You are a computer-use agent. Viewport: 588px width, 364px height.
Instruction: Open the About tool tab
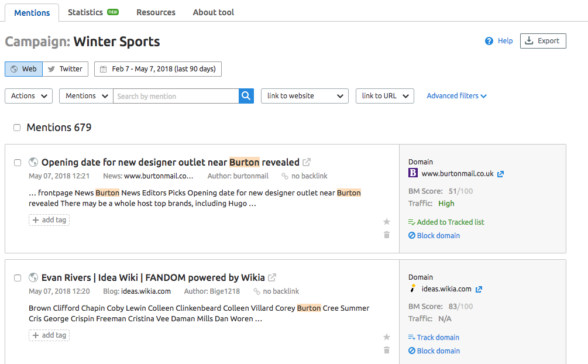[x=214, y=12]
